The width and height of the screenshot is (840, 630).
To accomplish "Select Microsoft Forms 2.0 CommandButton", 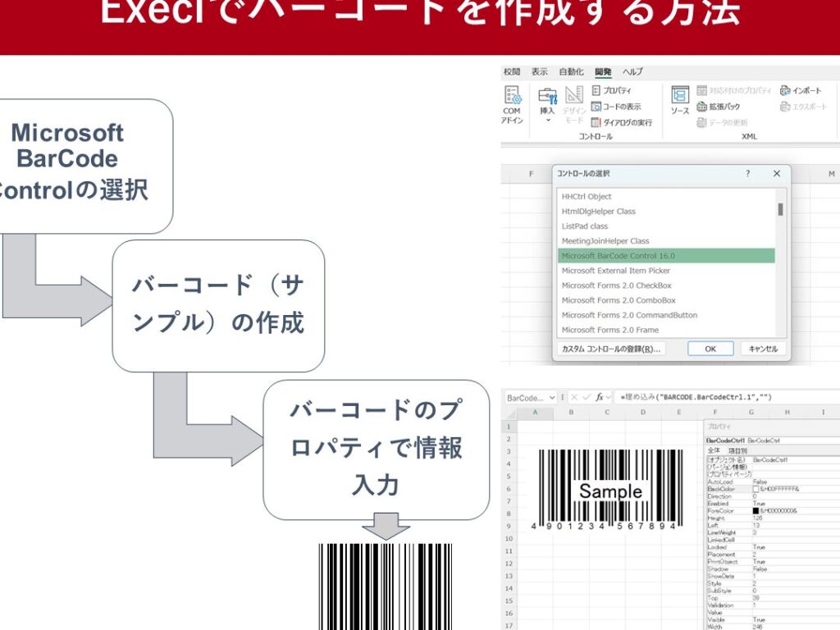I will click(x=666, y=315).
